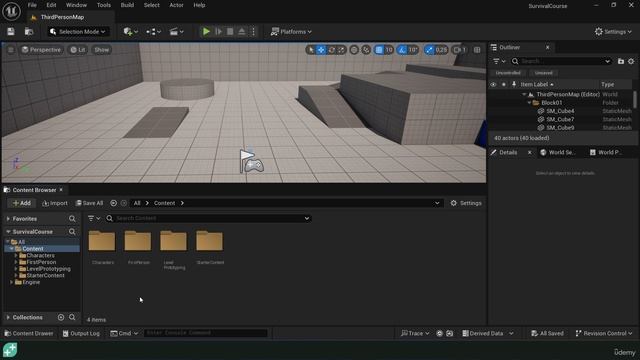Expand the Favorites section

8,219
